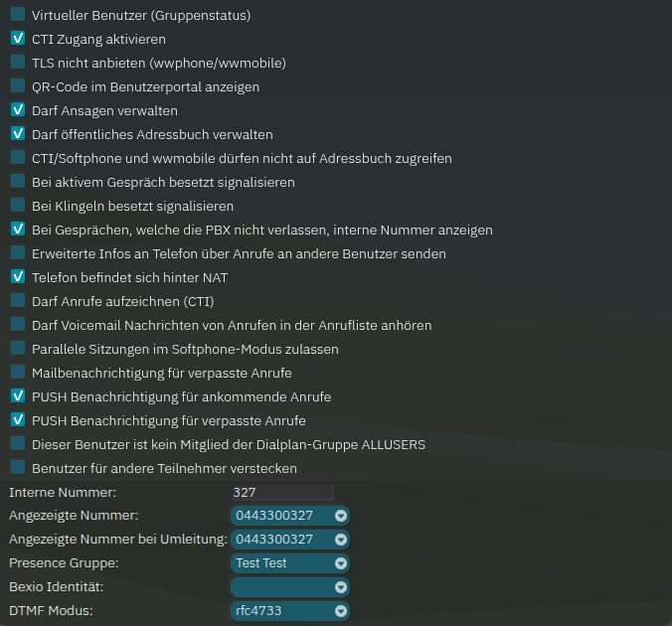Expand Angezeigte Nummer bei Umleitung dropdown
The height and width of the screenshot is (626, 672).
coord(289,540)
